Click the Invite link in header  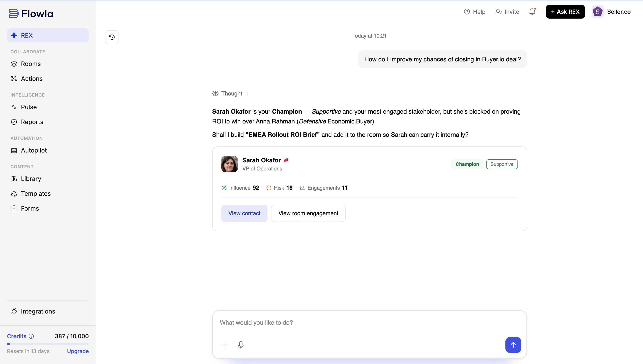click(507, 12)
